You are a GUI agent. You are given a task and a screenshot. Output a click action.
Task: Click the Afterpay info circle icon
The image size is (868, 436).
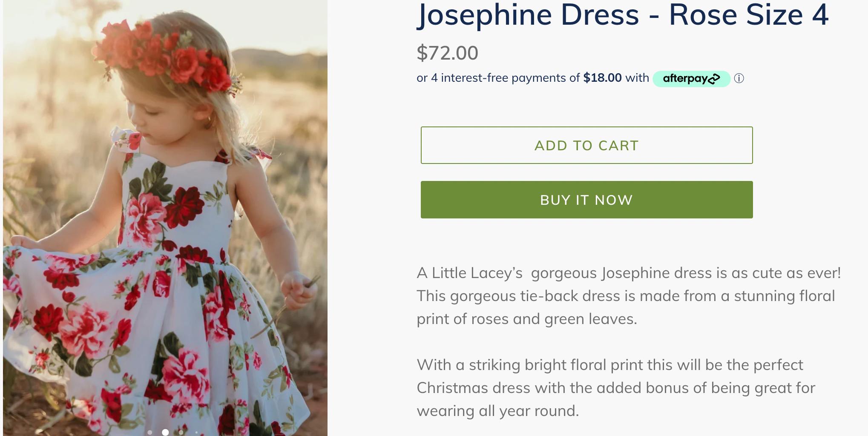point(739,78)
